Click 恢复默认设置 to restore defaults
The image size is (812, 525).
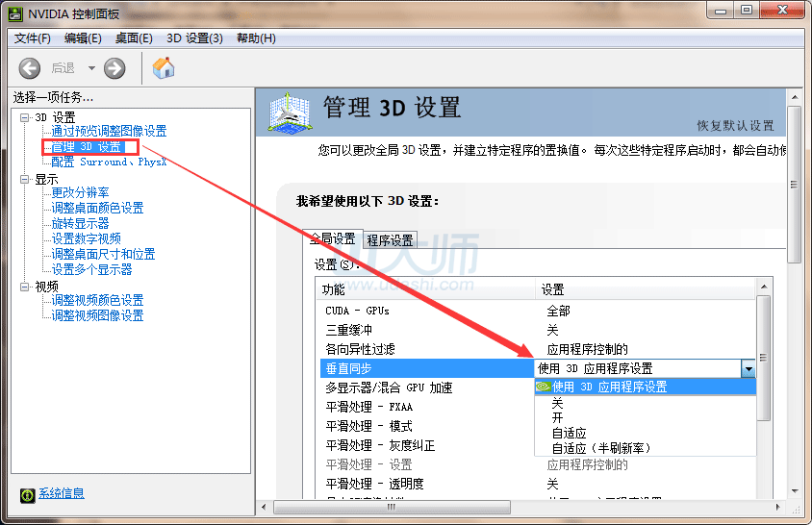[735, 126]
